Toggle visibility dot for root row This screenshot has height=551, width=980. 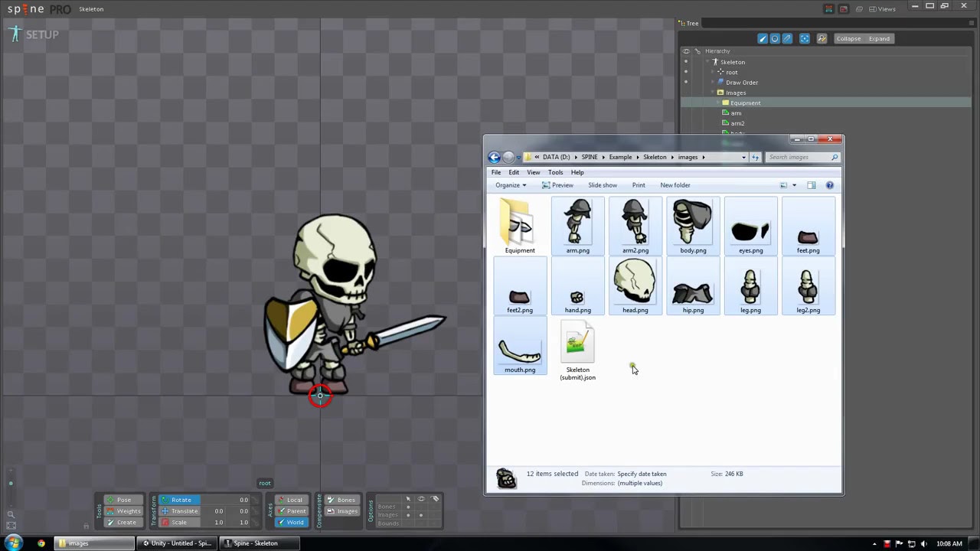[686, 72]
